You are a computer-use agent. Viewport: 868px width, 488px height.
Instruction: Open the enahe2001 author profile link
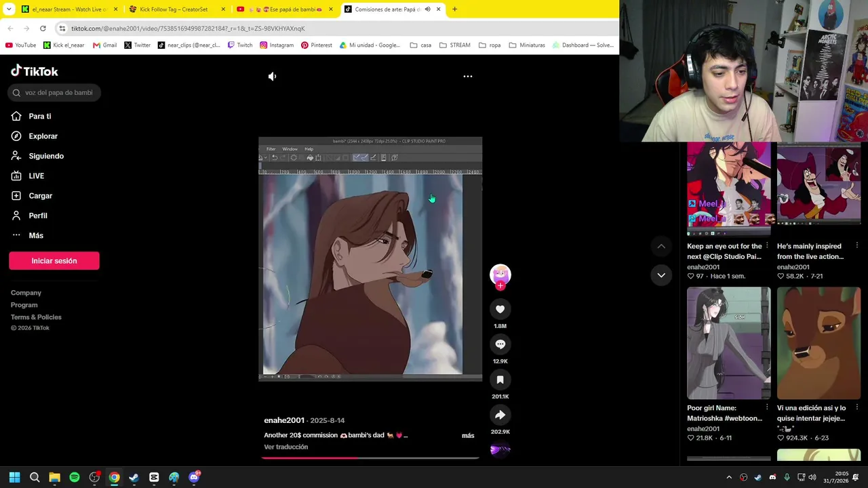pos(284,421)
